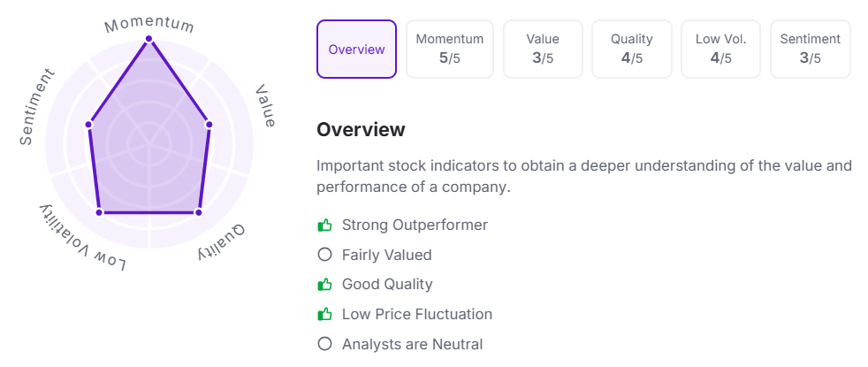868x367 pixels.
Task: Click the Strong Outperformer indicator text
Action: [415, 226]
